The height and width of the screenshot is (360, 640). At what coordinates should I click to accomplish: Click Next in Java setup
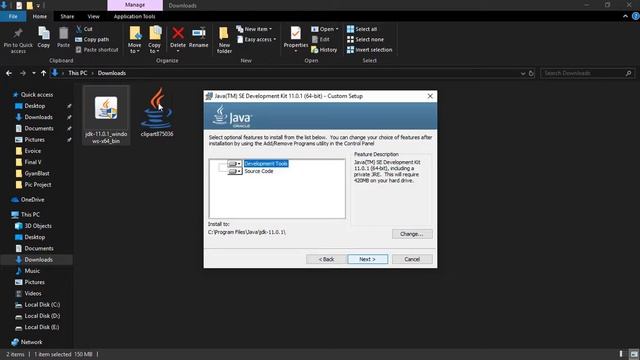pos(367,259)
